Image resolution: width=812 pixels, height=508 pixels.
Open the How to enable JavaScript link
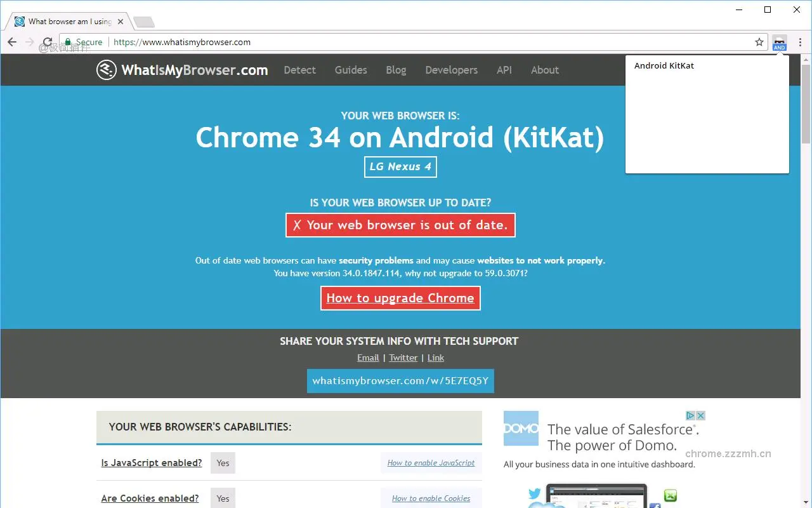(431, 463)
